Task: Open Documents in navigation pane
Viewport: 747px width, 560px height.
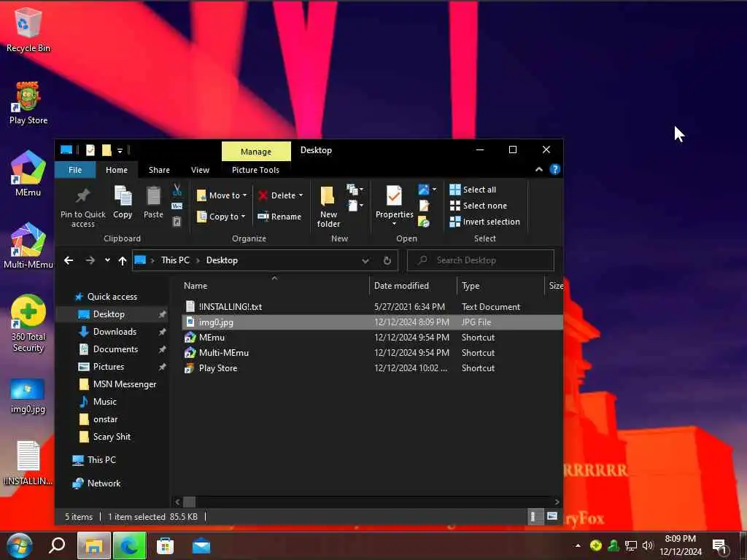Action: (115, 349)
